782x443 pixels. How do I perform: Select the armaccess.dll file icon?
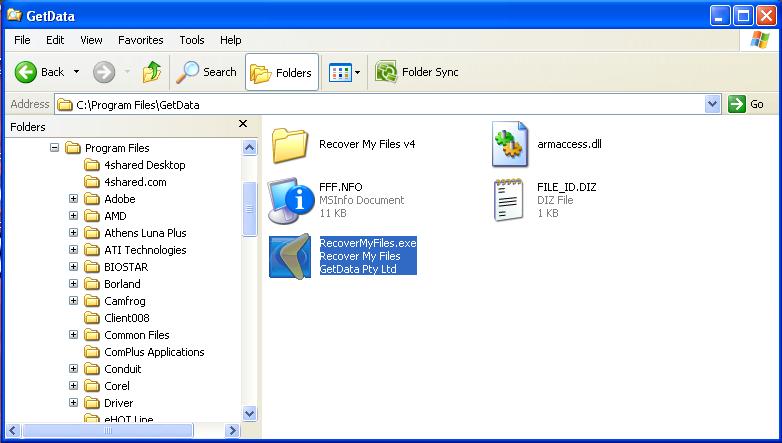click(x=510, y=144)
